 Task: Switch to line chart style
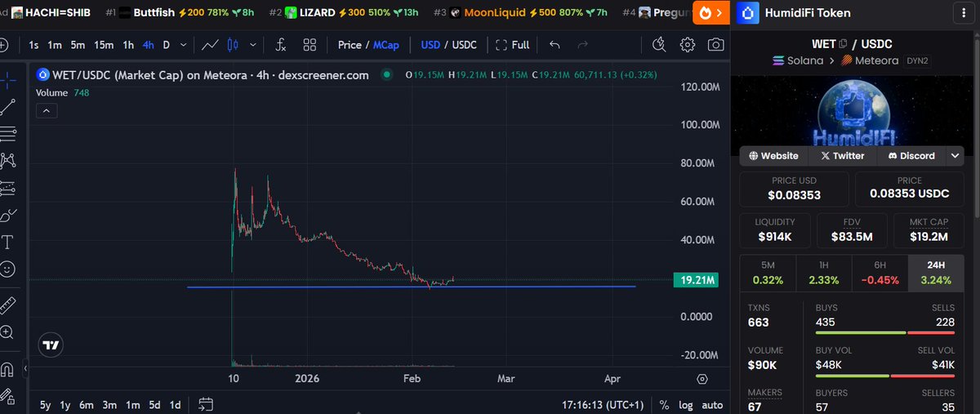point(210,45)
